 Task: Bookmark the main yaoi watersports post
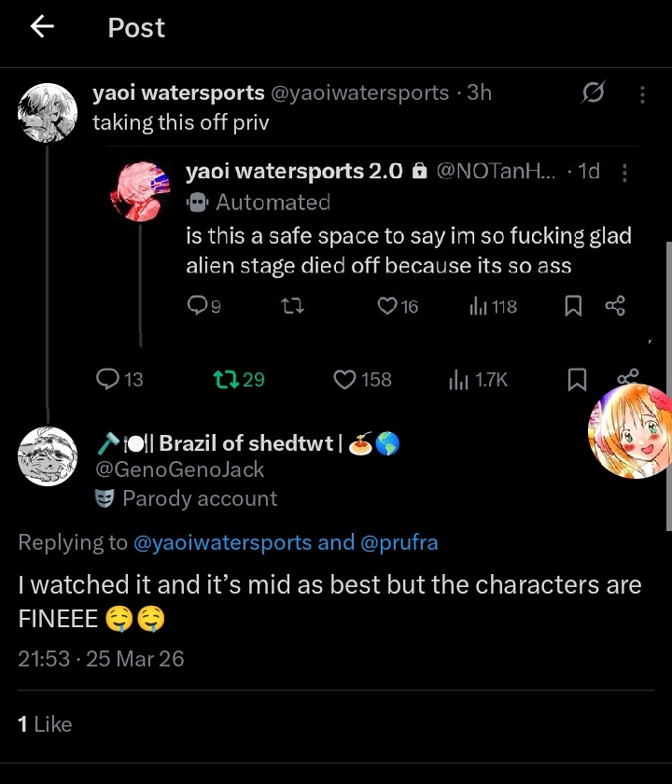point(577,379)
